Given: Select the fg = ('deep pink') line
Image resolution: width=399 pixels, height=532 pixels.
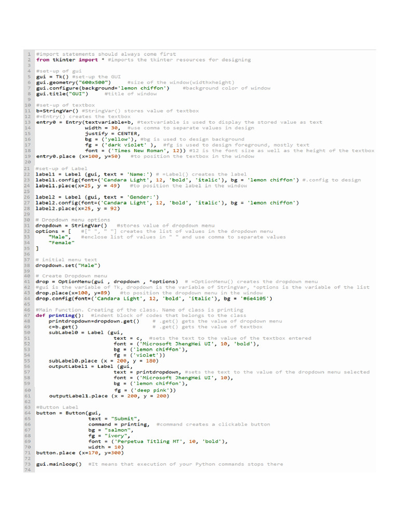Looking at the screenshot, I should 145,390.
